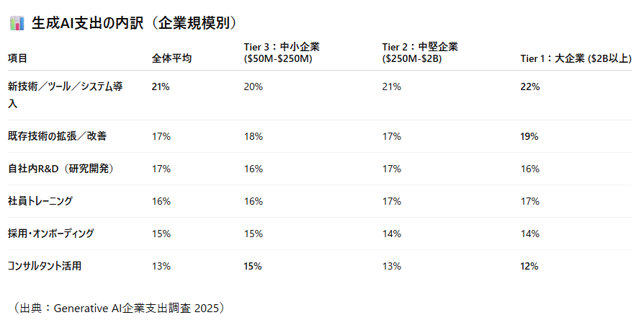This screenshot has height=328, width=644.
Task: Click the 項目 column header
Action: (18, 58)
